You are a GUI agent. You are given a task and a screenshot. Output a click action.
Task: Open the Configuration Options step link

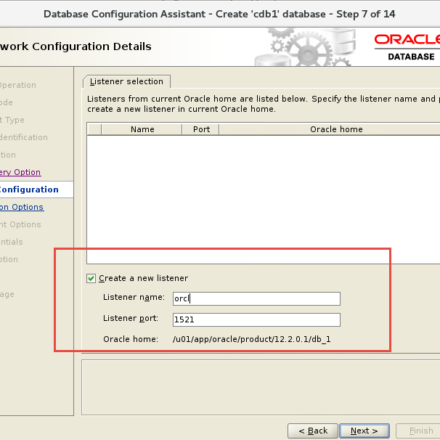click(21, 207)
